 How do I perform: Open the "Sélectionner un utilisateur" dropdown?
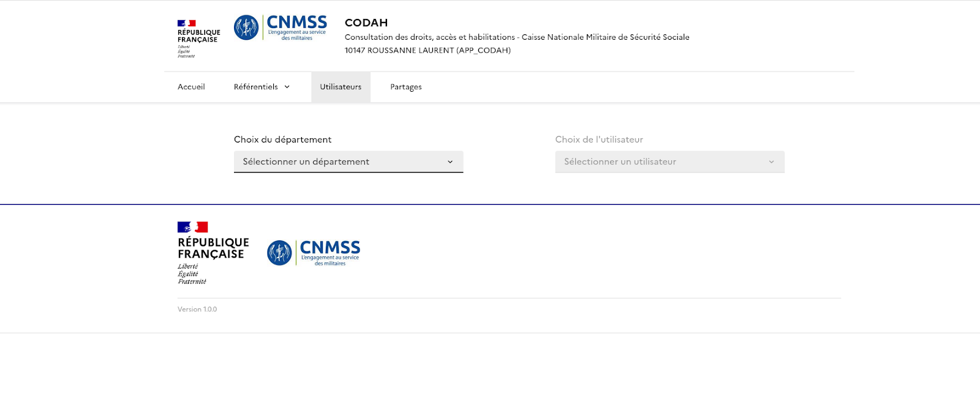click(x=669, y=162)
